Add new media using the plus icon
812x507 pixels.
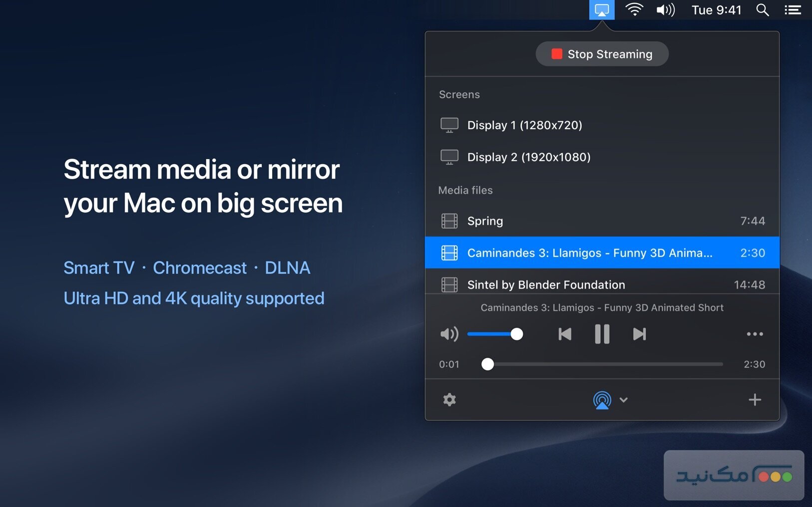click(x=755, y=399)
